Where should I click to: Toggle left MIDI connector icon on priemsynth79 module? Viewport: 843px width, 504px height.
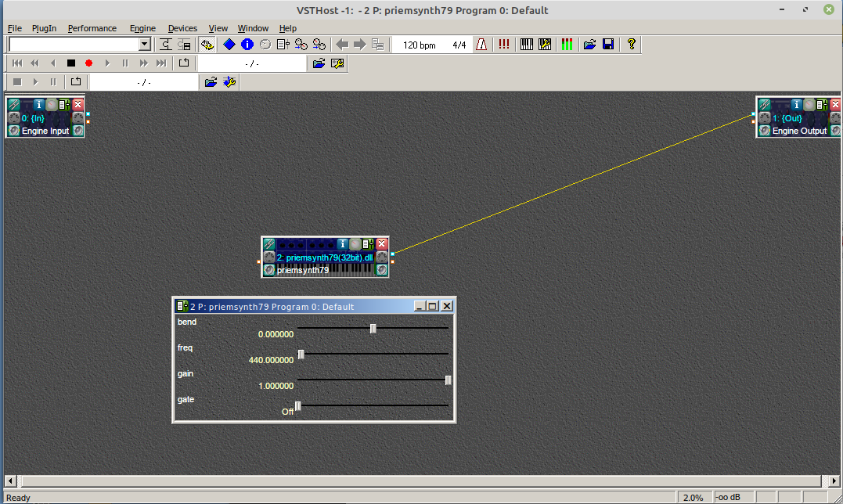269,257
